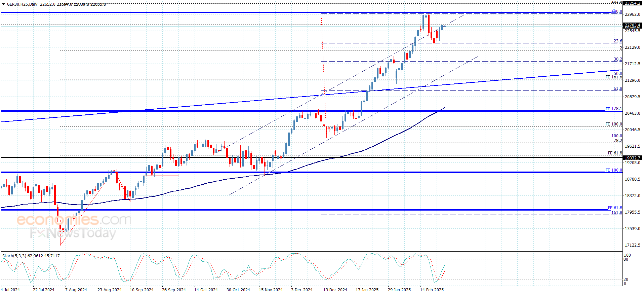Click the 30 Oct 2024 date label
Image resolution: width=644 pixels, height=294 pixels.
(x=238, y=290)
